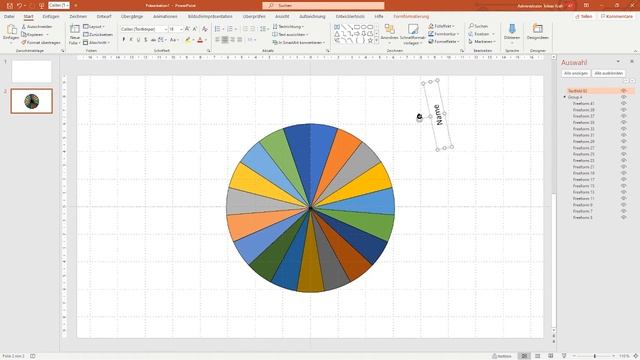This screenshot has width=640, height=360.
Task: Apply bullet list formatting
Action: 218,29
